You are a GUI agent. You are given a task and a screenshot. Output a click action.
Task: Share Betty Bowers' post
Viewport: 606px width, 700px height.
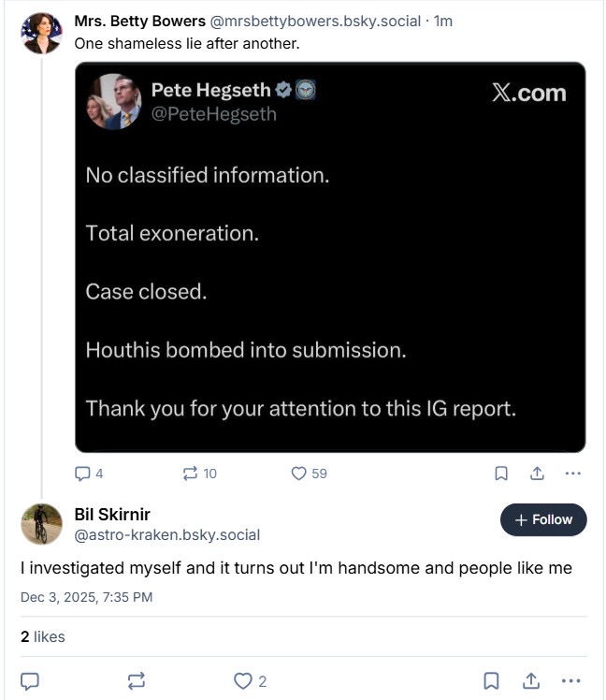point(538,474)
